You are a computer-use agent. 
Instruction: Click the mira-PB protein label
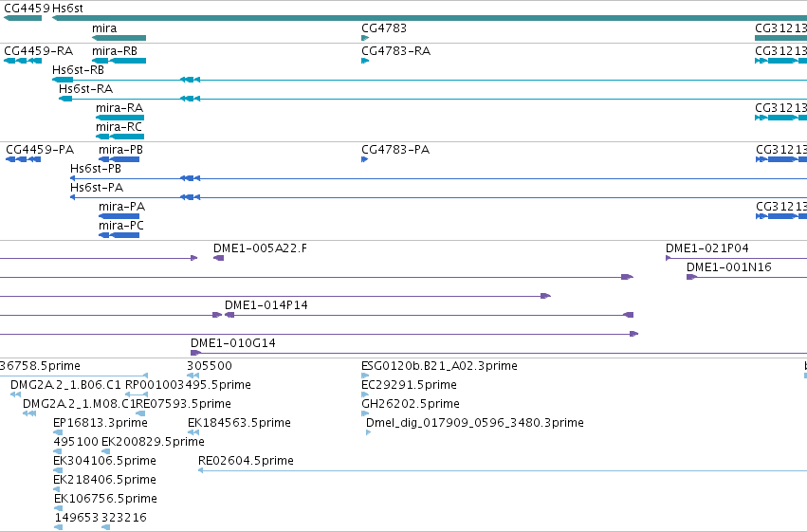click(x=121, y=150)
